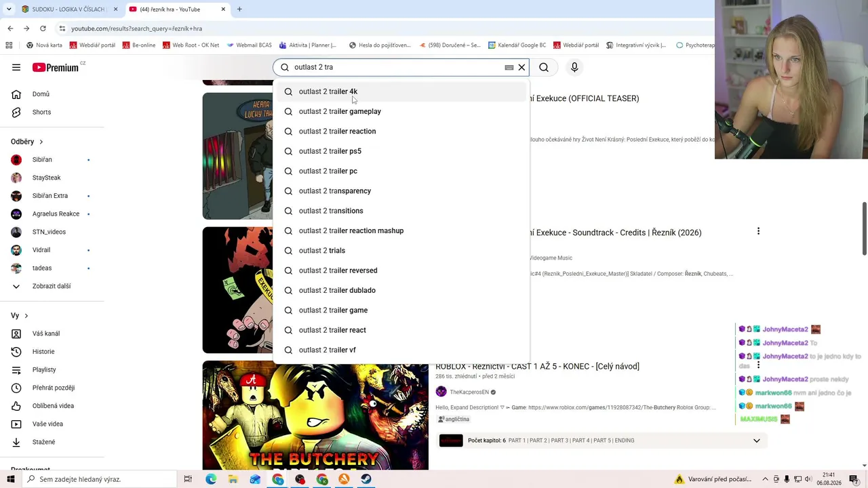Expand the Vy section chevron
868x488 pixels.
coord(26,316)
